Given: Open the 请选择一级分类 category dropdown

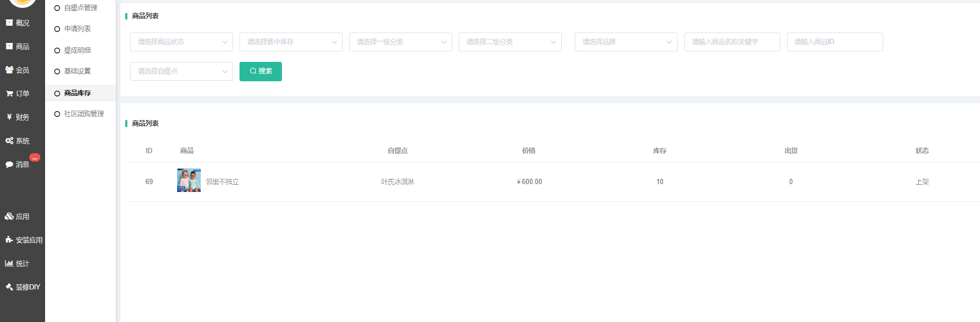Looking at the screenshot, I should pyautogui.click(x=400, y=42).
